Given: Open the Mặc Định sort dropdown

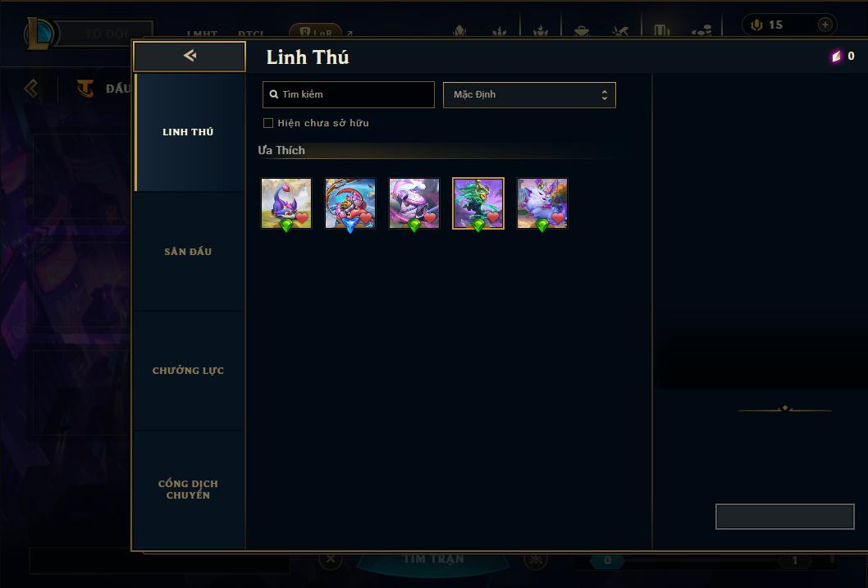Looking at the screenshot, I should (529, 94).
